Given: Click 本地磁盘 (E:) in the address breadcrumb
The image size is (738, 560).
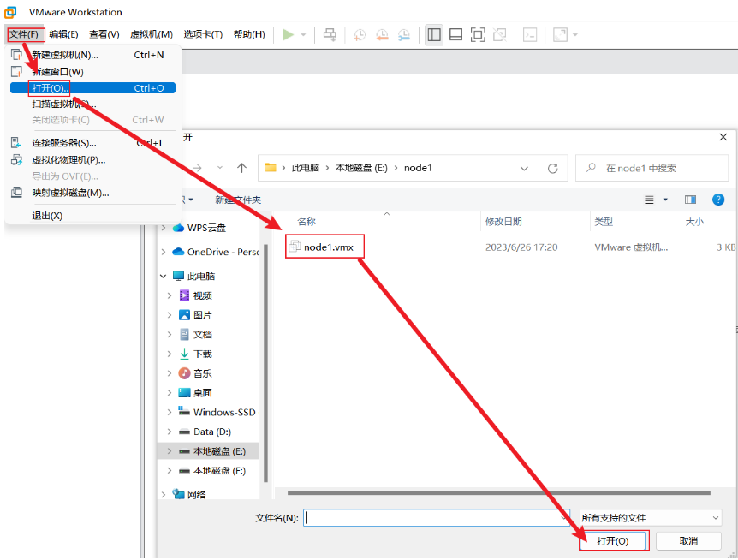Looking at the screenshot, I should 361,168.
